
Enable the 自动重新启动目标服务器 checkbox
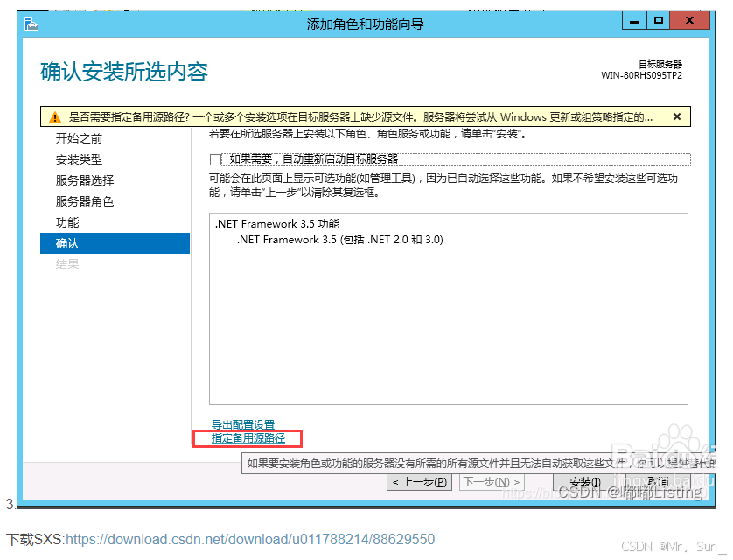coord(214,159)
